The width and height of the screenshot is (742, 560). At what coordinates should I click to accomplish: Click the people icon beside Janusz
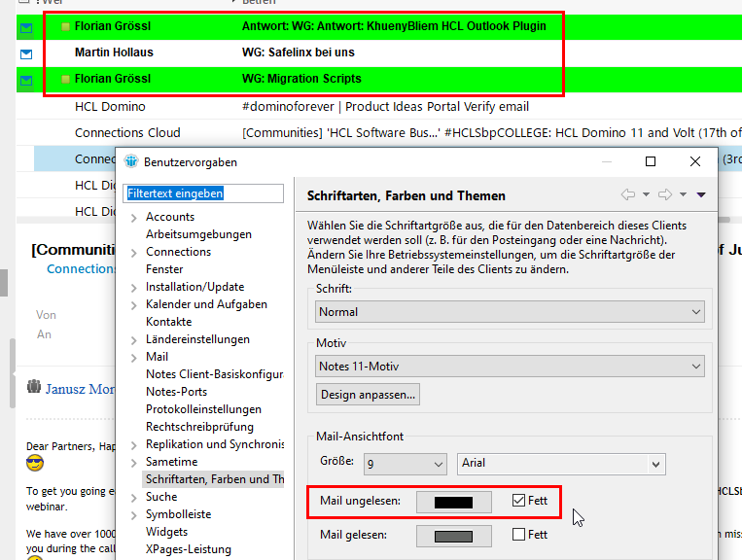point(34,388)
